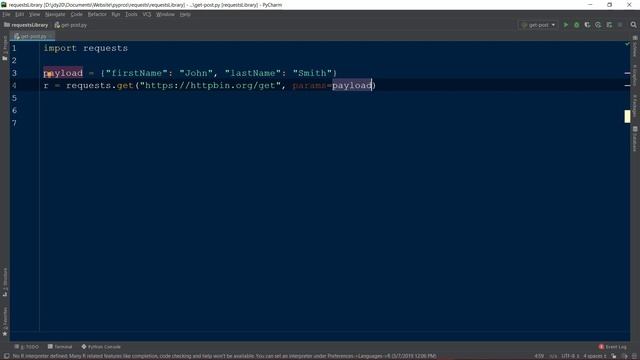Open the Code menu

pos(76,14)
